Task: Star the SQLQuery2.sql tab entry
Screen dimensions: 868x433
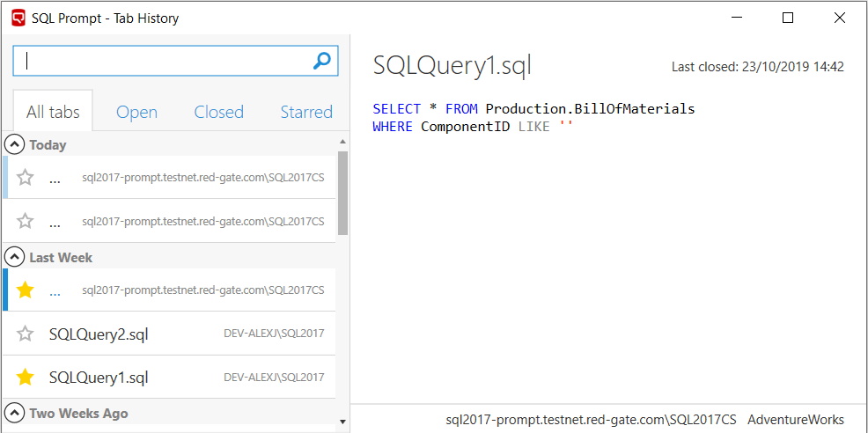Action: [26, 334]
